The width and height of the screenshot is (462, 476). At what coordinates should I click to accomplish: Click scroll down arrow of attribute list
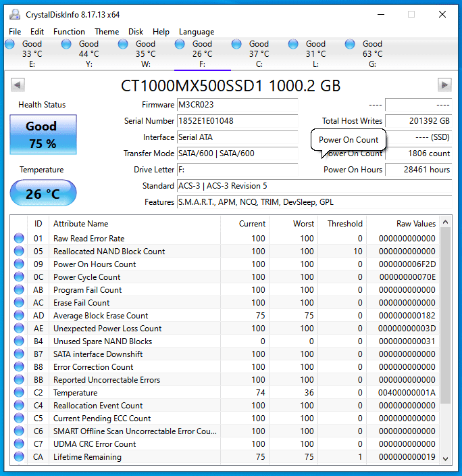tap(445, 458)
